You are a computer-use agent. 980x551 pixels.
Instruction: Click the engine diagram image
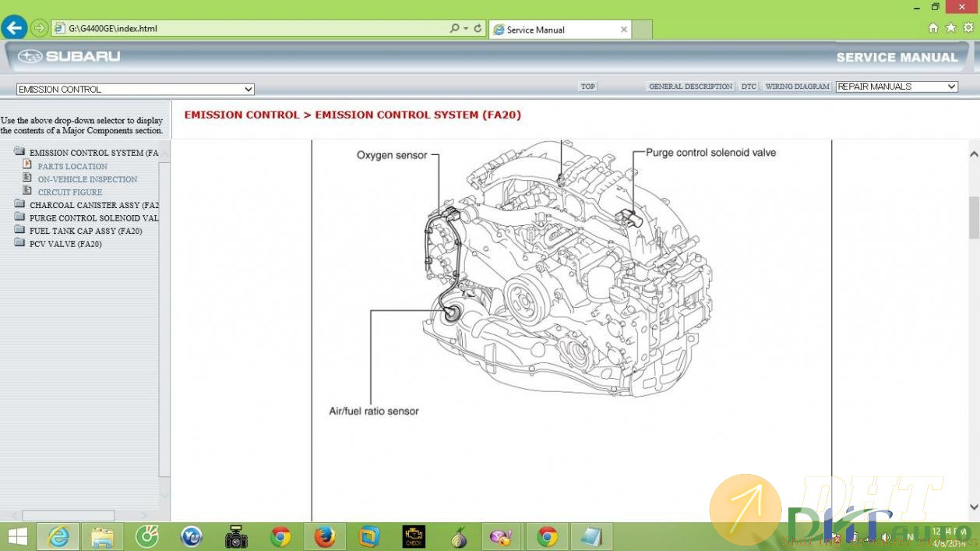[568, 269]
